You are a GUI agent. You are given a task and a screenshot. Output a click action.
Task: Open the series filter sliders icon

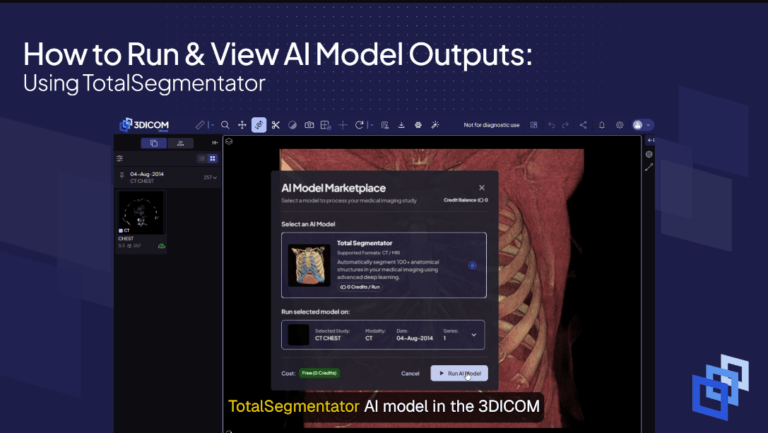point(120,158)
